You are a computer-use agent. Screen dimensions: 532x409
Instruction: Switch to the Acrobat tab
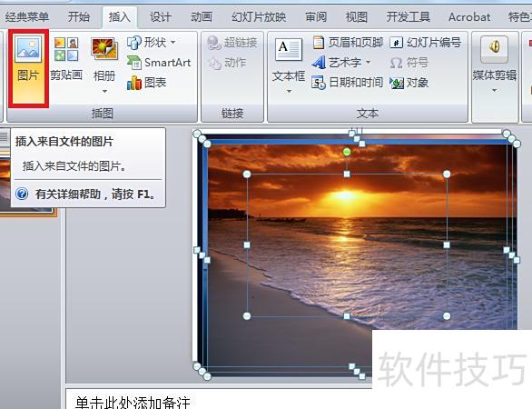pyautogui.click(x=469, y=16)
